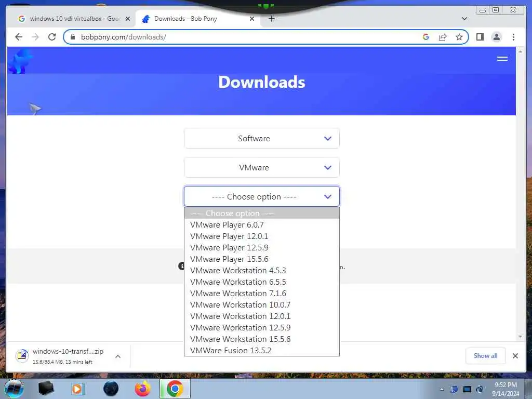532x399 pixels.
Task: Open the tab search chevron
Action: pyautogui.click(x=464, y=19)
